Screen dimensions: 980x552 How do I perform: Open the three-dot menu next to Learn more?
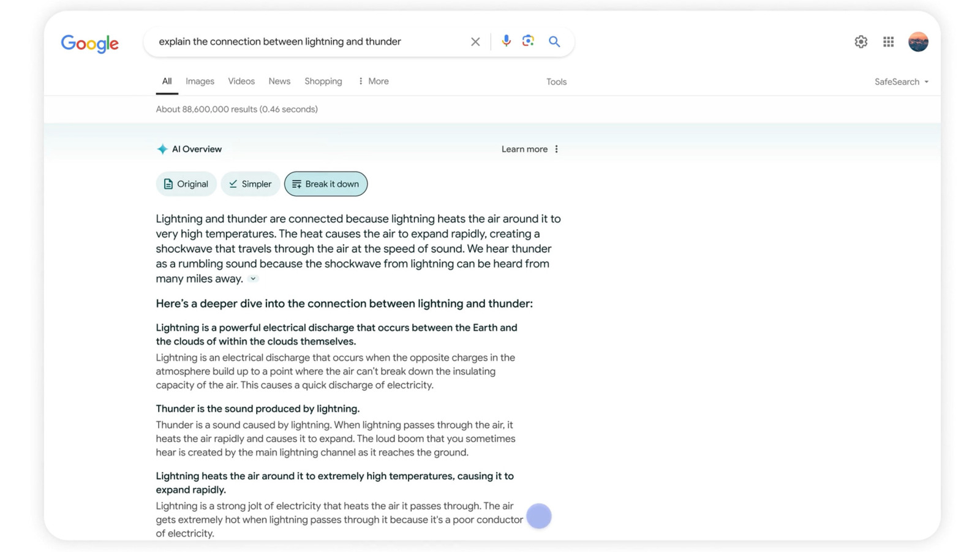[556, 148]
